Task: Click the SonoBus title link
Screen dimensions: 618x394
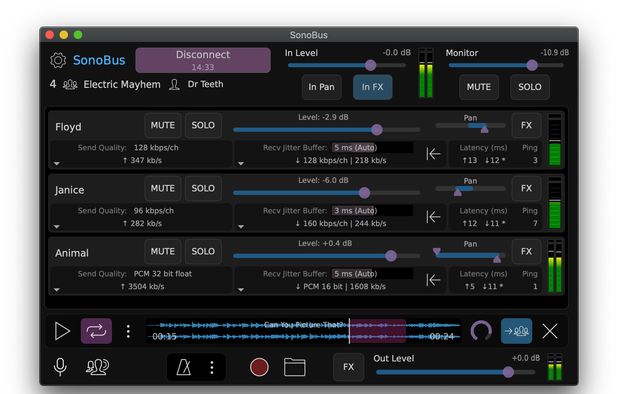Action: pos(99,60)
